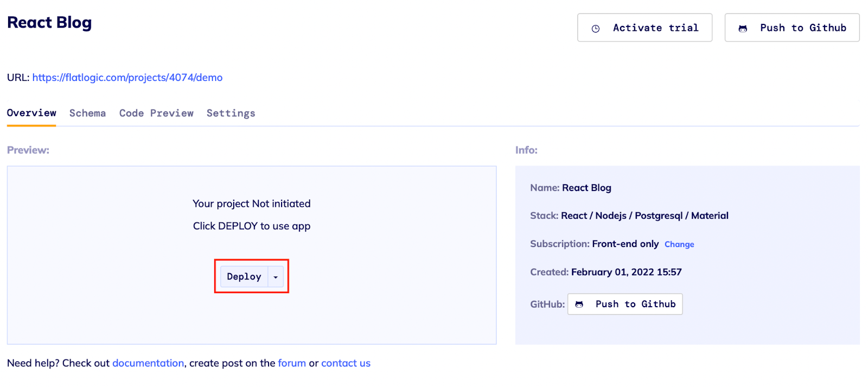Open the Schema tab
The width and height of the screenshot is (868, 387).
[87, 113]
